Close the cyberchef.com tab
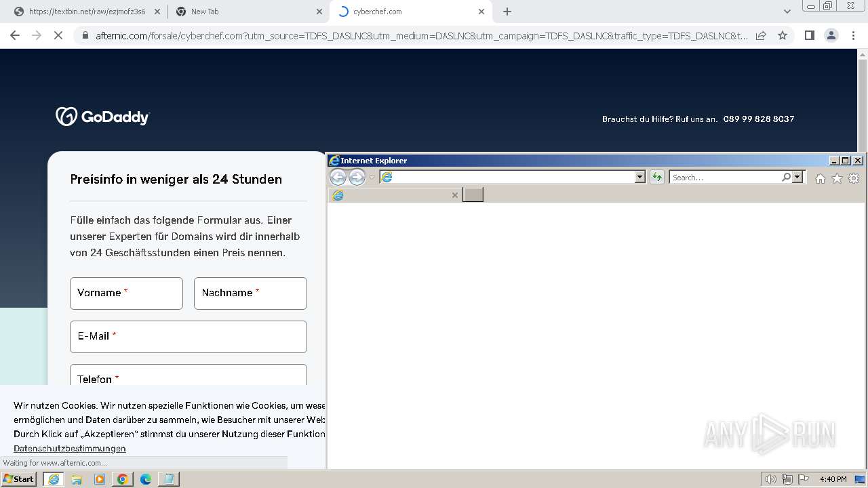The width and height of the screenshot is (868, 488). [481, 12]
